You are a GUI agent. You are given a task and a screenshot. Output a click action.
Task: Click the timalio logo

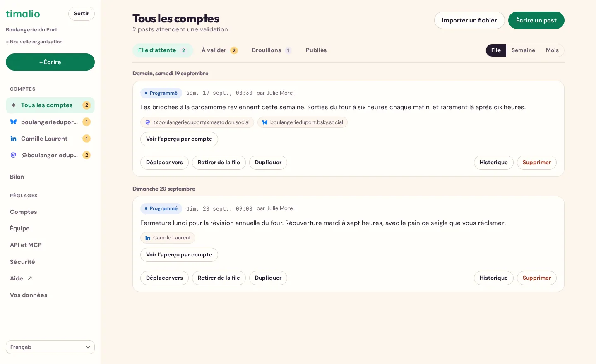point(23,14)
